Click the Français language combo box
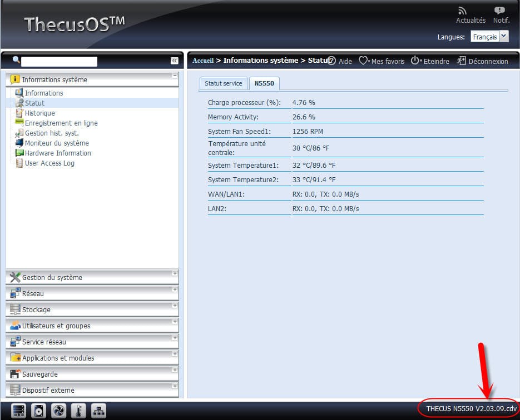Image resolution: width=520 pixels, height=420 pixels. 489,37
